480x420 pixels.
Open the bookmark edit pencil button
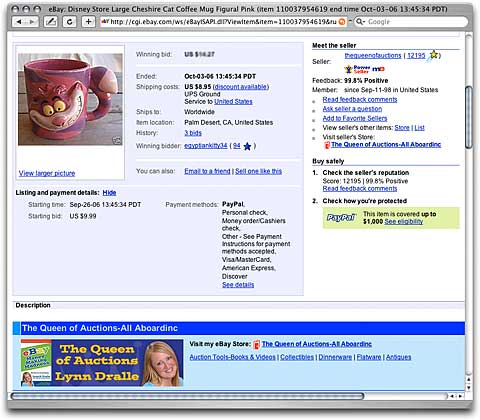[51, 22]
